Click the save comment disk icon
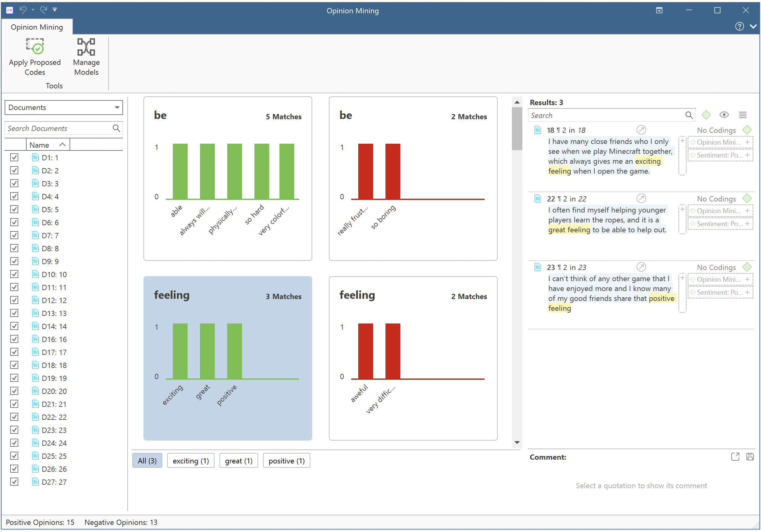Screen dimensions: 761x532 (x=750, y=457)
